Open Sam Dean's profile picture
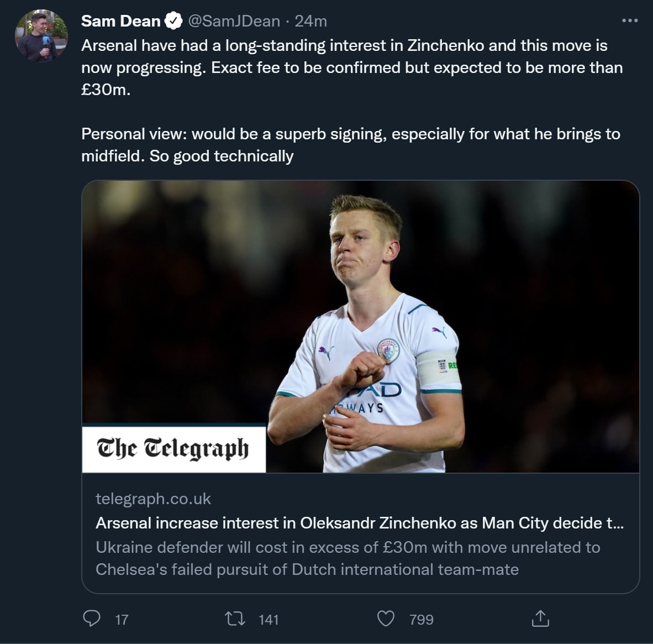 tap(41, 35)
